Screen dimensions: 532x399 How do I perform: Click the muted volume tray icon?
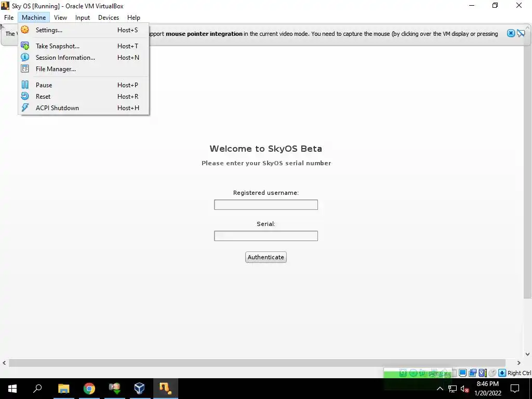tap(465, 389)
